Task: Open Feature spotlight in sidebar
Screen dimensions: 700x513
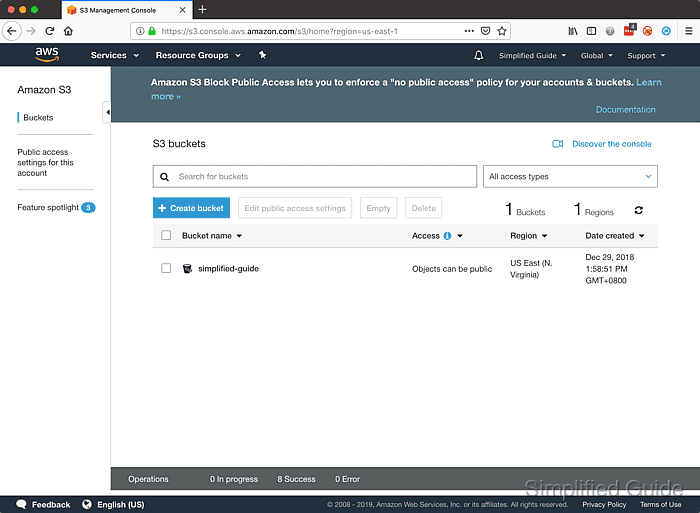Action: click(x=56, y=208)
